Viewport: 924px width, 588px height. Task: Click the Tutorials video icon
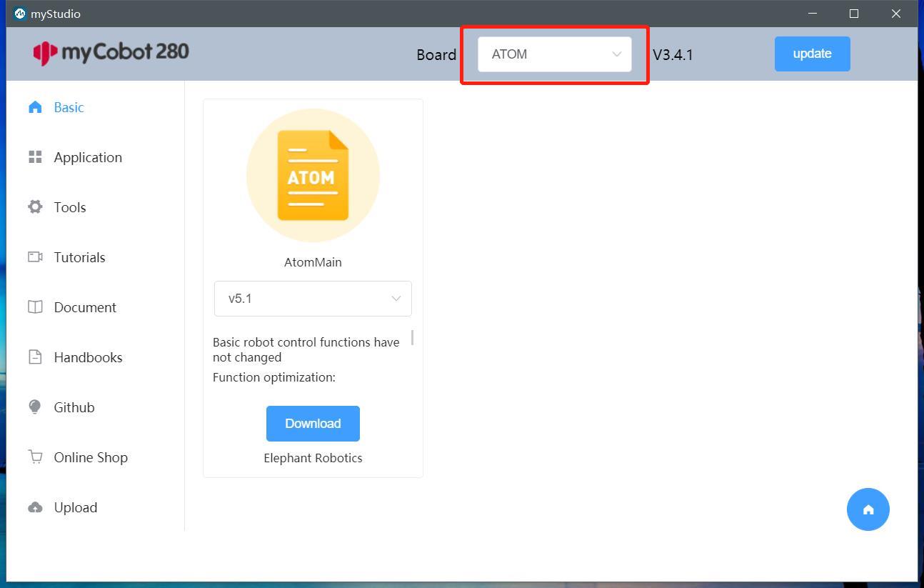coord(35,257)
